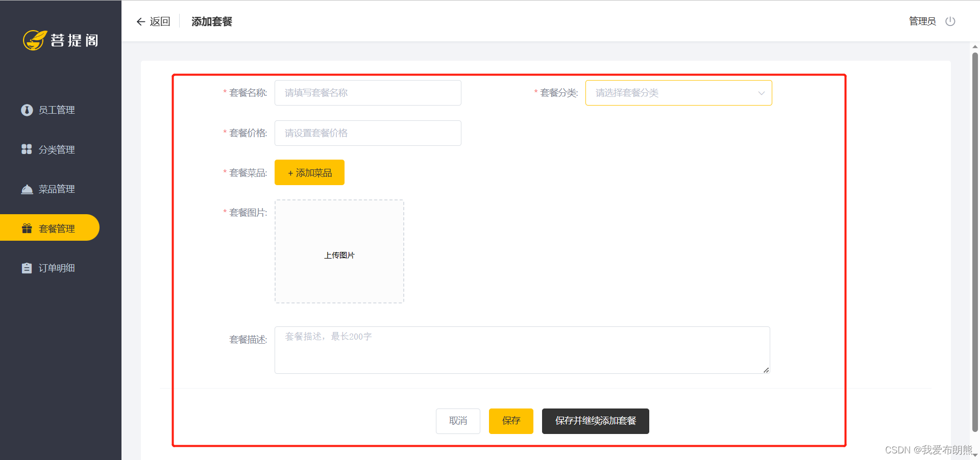Open the 套餐分类 dropdown
Screen dimensions: 980x460
pos(678,93)
